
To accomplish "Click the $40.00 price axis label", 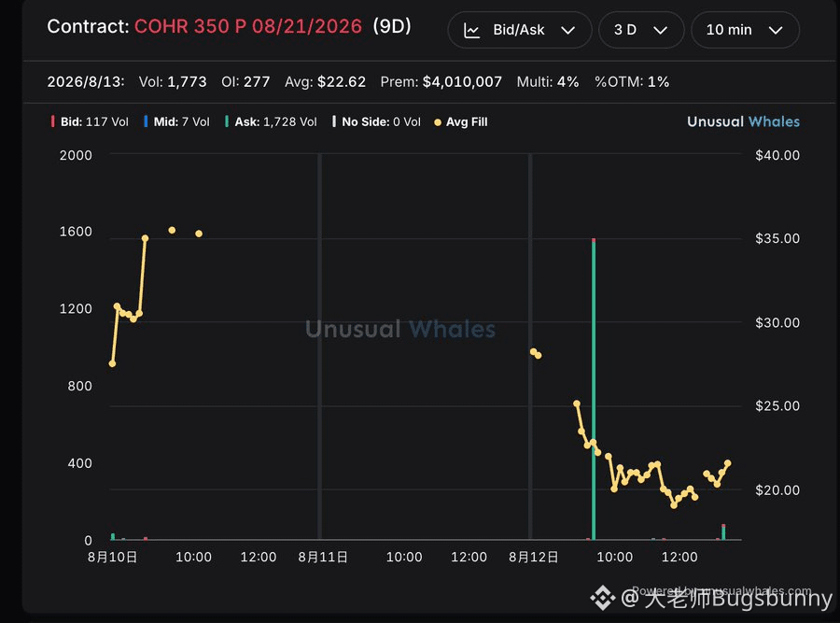I will [777, 155].
